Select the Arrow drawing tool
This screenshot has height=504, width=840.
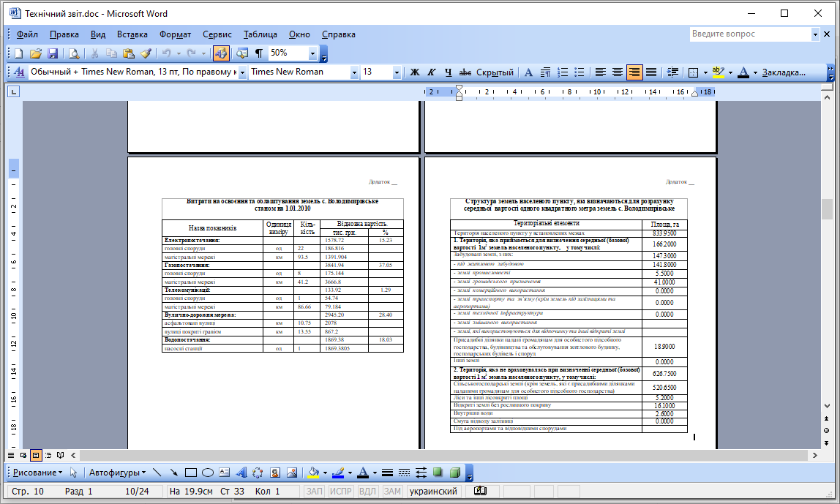173,473
